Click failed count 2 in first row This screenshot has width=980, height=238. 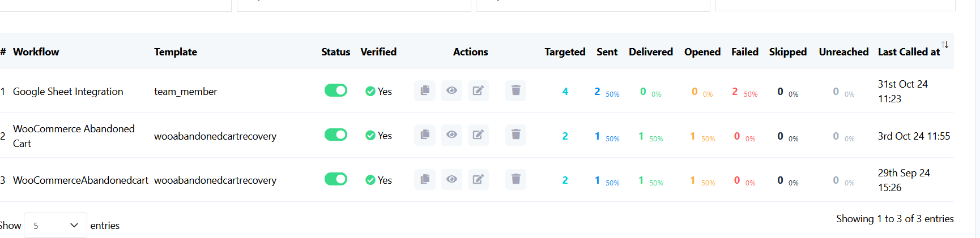[x=735, y=92]
